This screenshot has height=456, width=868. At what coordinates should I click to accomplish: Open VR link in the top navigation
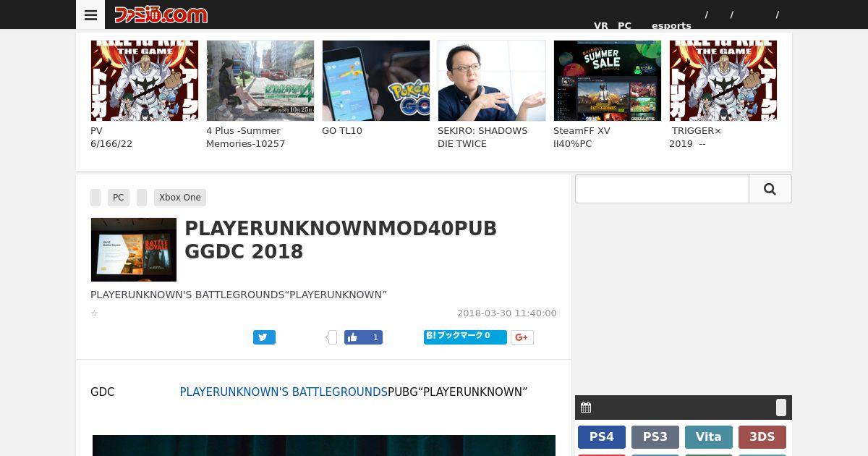click(601, 25)
